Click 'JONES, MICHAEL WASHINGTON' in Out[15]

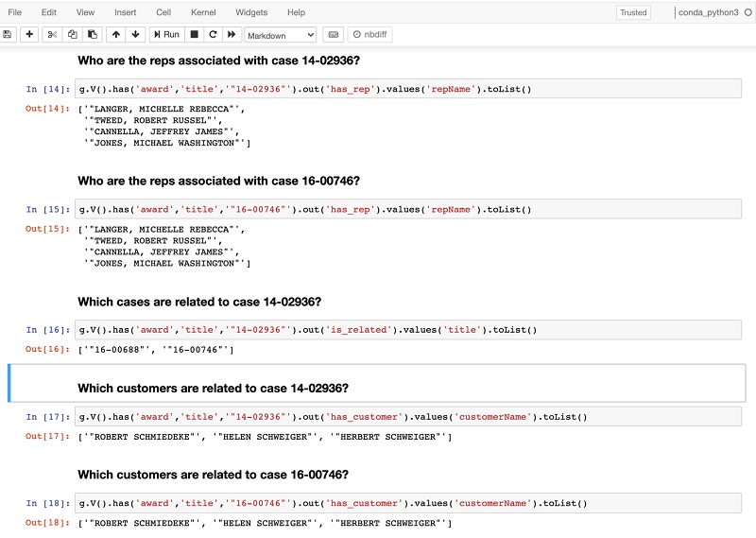[164, 264]
